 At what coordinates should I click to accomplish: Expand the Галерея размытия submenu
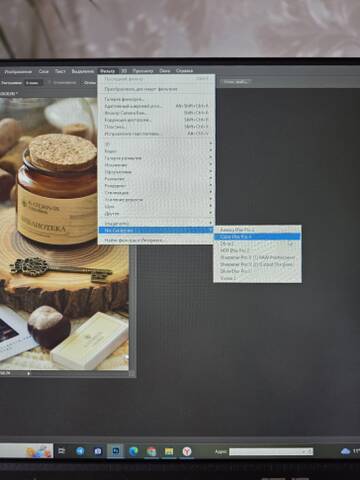tap(156, 158)
